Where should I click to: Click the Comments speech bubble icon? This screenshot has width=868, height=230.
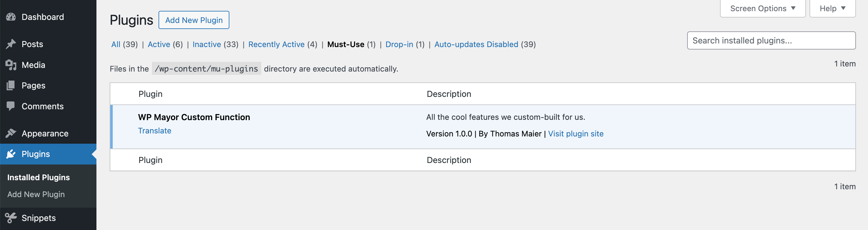11,106
